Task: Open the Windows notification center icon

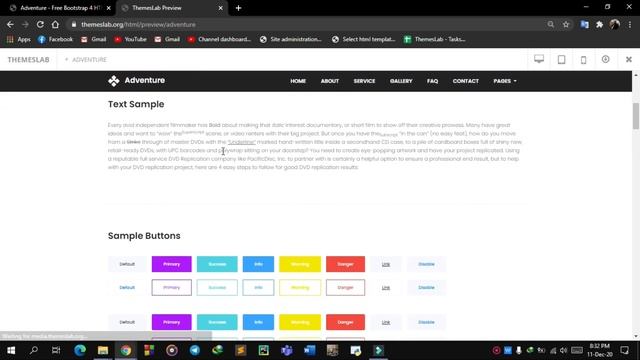Action: [x=624, y=350]
